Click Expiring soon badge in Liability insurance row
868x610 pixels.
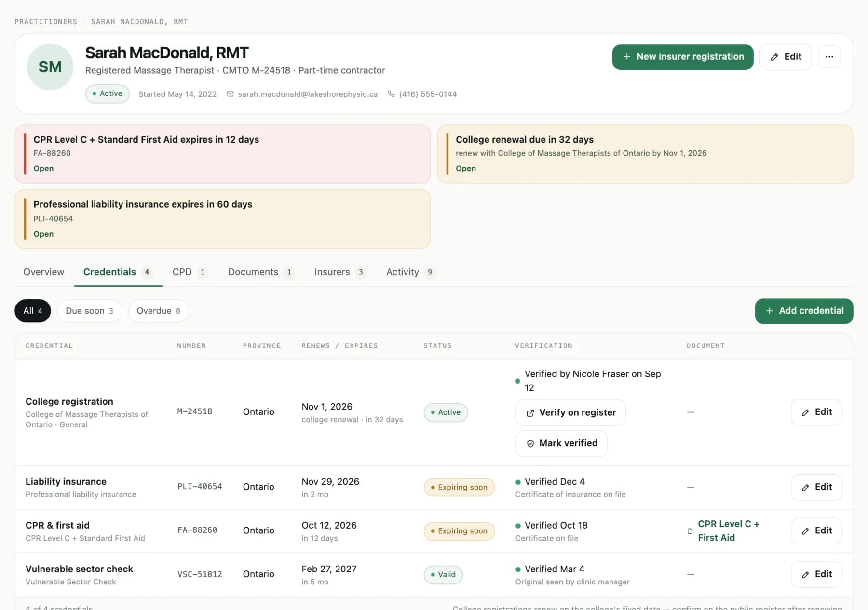point(459,487)
